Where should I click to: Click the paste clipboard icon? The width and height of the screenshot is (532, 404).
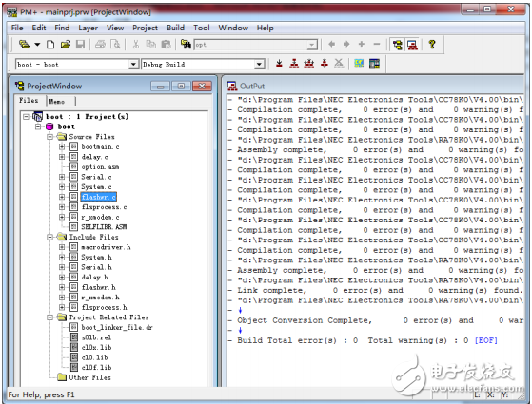pyautogui.click(x=166, y=44)
